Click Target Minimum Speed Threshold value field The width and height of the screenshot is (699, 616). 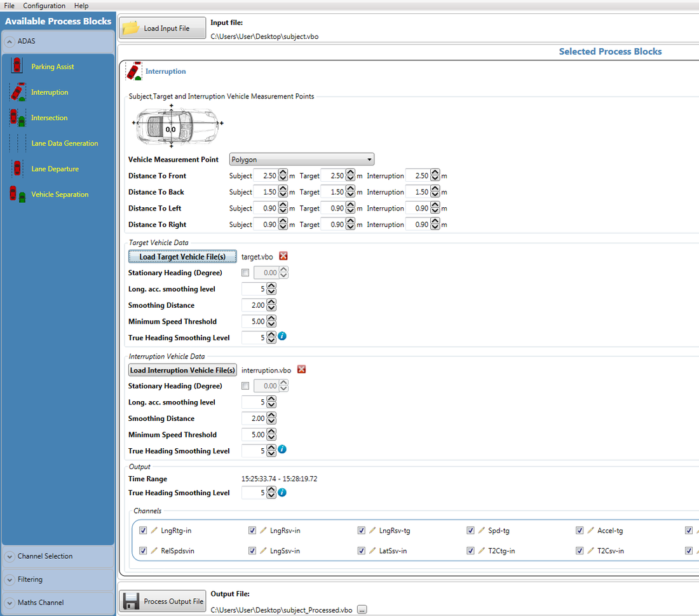(254, 321)
